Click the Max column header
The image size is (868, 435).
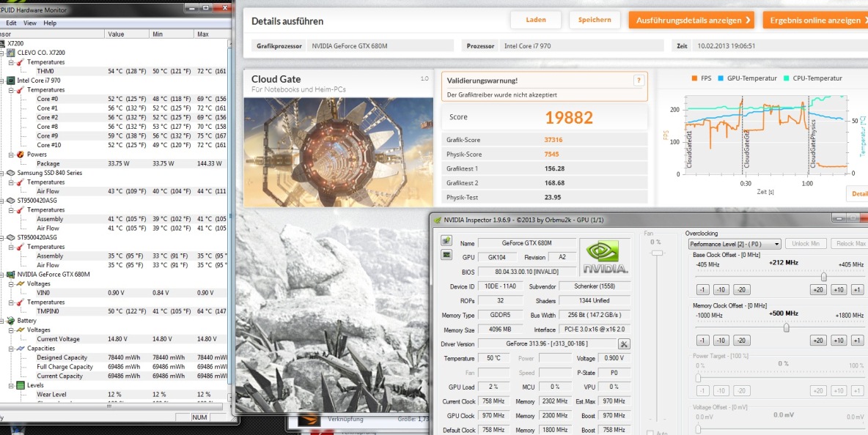click(x=211, y=34)
